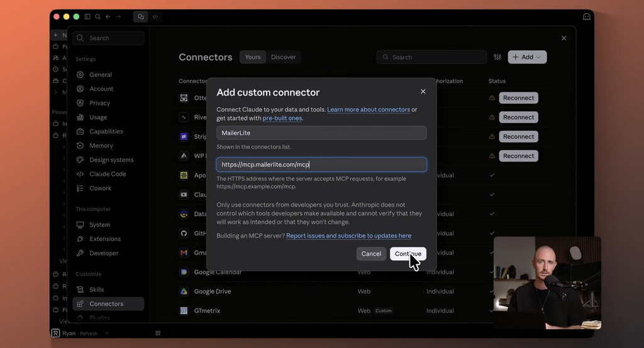The image size is (644, 348).
Task: Go forward with title bar right arrow
Action: 119,17
